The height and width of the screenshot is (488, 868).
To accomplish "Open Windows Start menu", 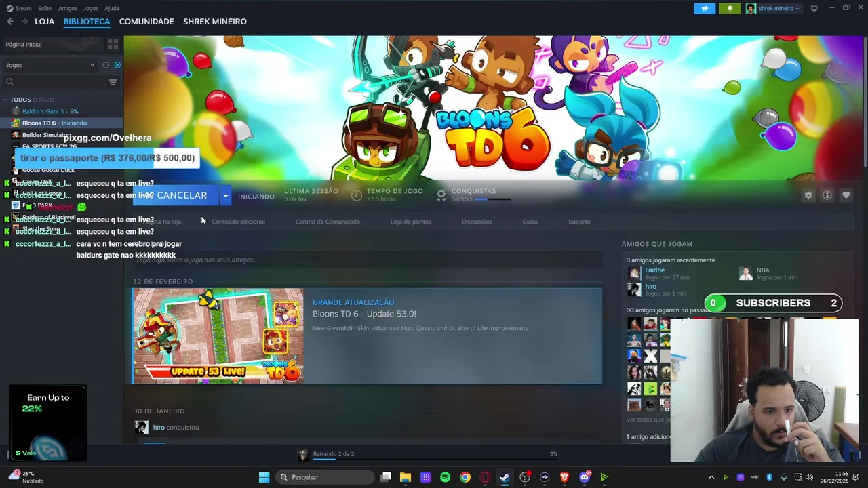I will (264, 477).
